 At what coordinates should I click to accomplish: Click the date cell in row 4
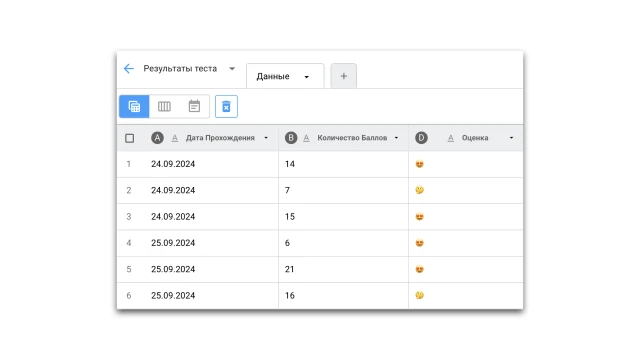[x=198, y=243]
